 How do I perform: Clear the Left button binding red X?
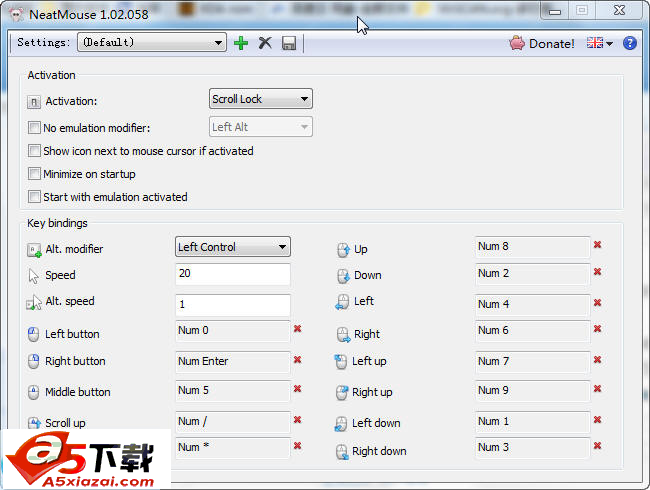[x=297, y=329]
